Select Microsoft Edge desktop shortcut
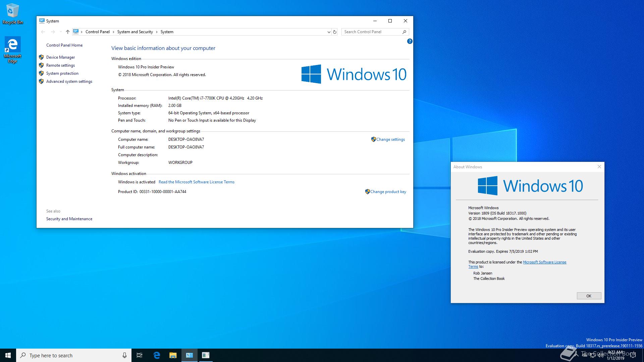Image resolution: width=644 pixels, height=362 pixels. coord(12,50)
